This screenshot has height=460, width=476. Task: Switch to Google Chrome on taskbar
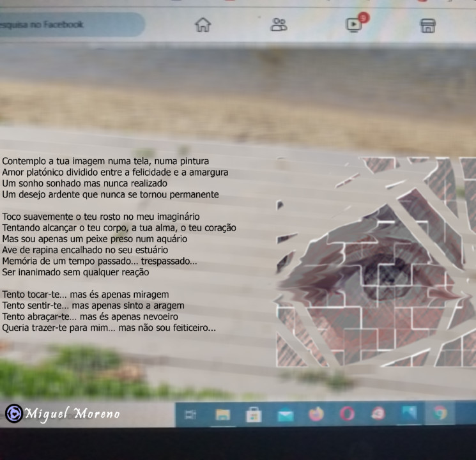click(x=440, y=413)
